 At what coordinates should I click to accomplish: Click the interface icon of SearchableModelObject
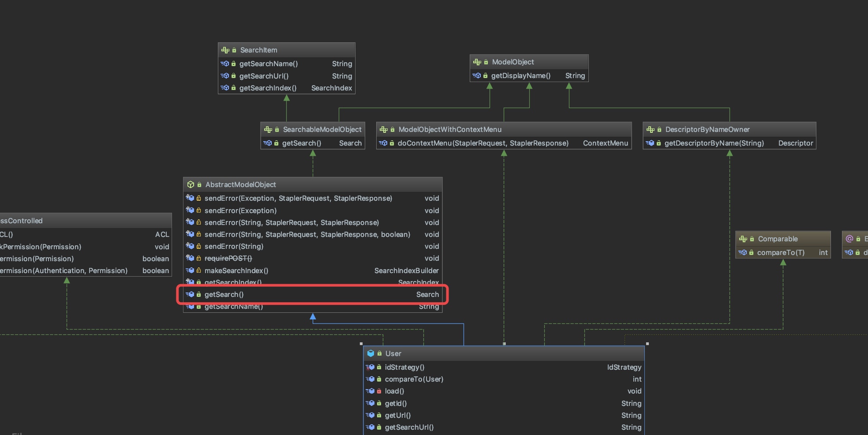[x=268, y=130]
